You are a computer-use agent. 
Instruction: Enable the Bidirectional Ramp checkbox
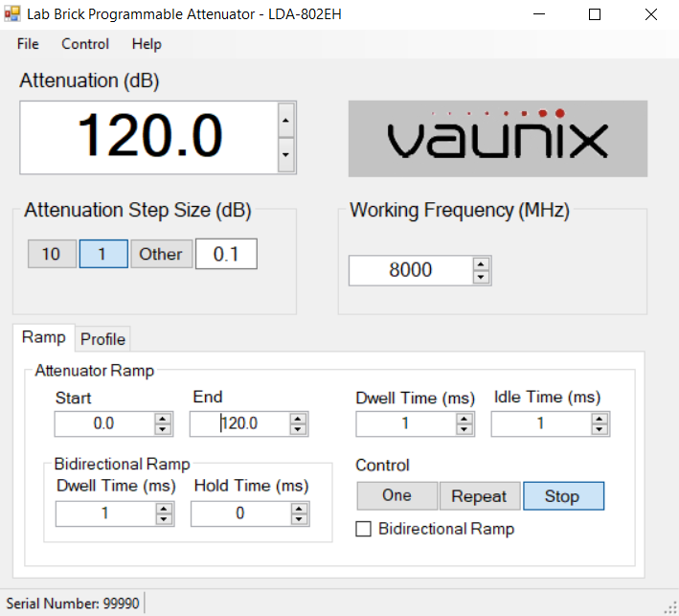[x=363, y=529]
